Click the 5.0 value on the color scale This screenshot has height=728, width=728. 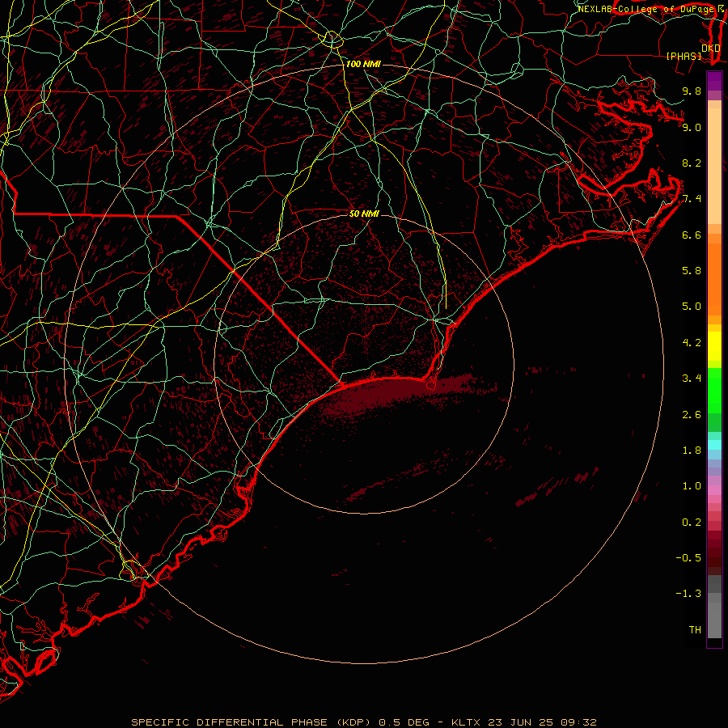(x=692, y=307)
